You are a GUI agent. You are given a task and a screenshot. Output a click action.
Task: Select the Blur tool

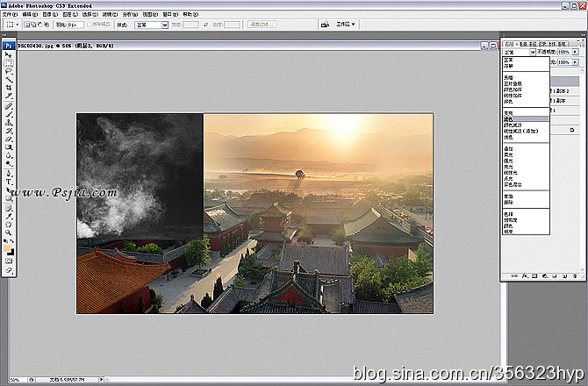[9, 155]
